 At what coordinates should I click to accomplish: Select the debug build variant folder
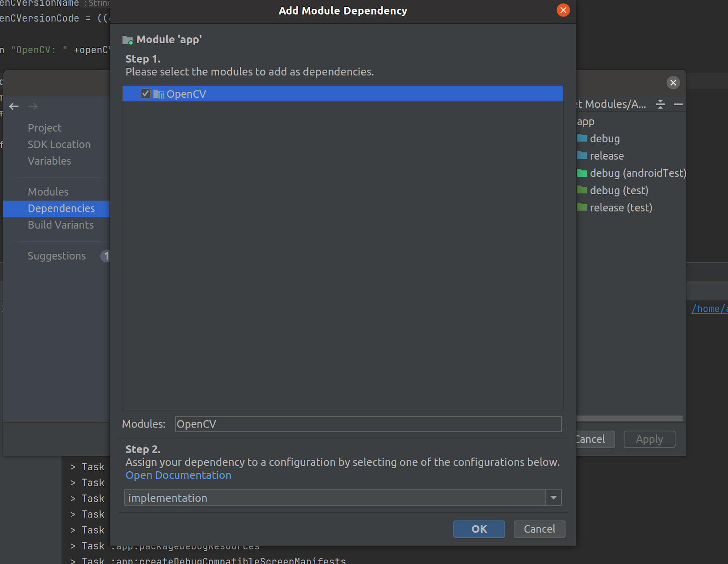(x=604, y=139)
